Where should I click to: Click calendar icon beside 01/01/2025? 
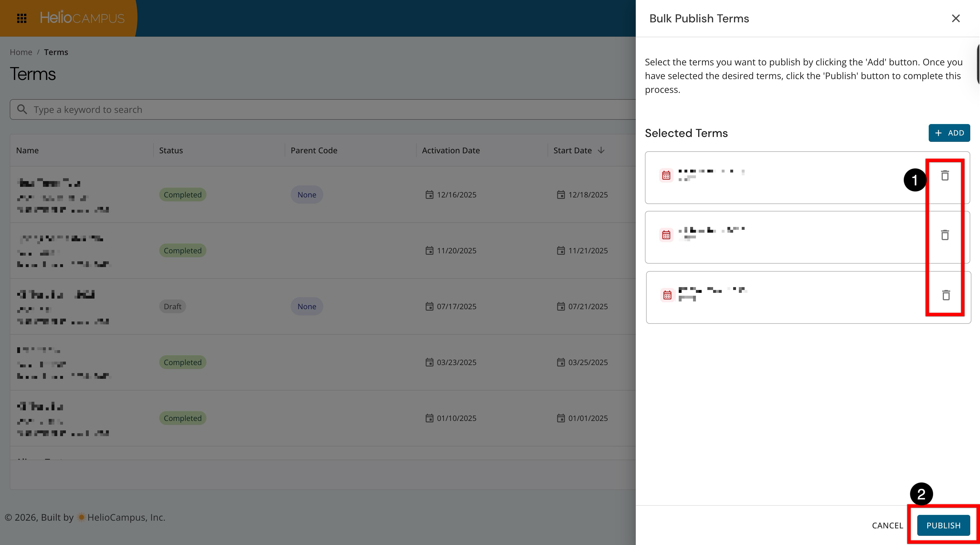click(x=561, y=418)
